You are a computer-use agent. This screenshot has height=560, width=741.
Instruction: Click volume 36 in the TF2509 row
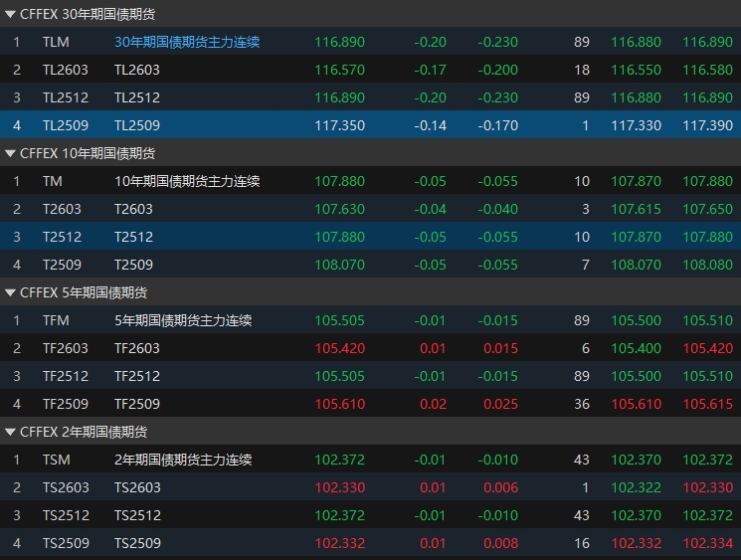(x=582, y=404)
